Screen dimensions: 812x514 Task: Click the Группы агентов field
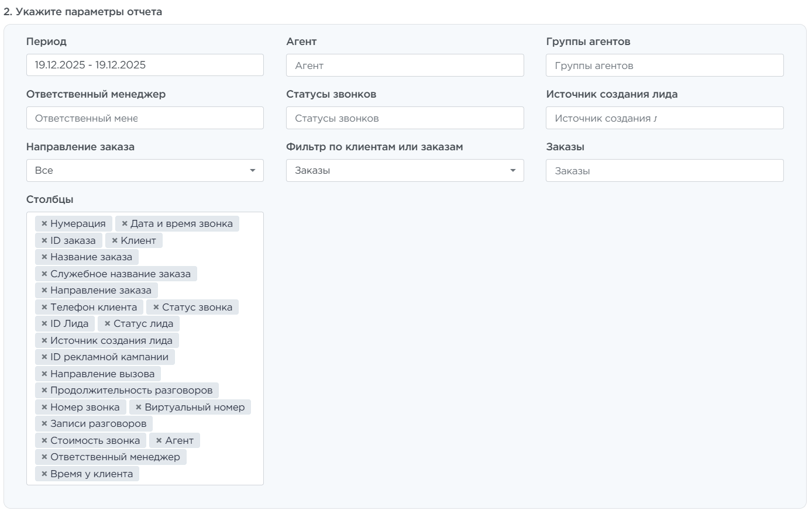(664, 65)
